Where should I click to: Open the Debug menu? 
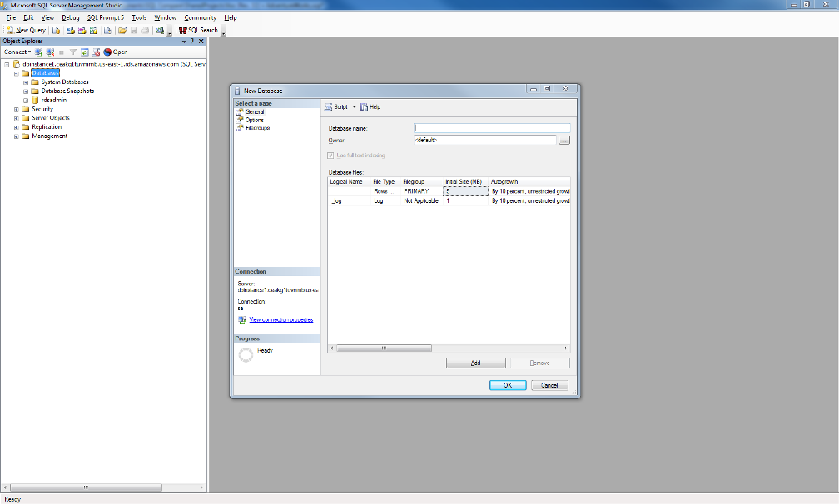point(71,17)
